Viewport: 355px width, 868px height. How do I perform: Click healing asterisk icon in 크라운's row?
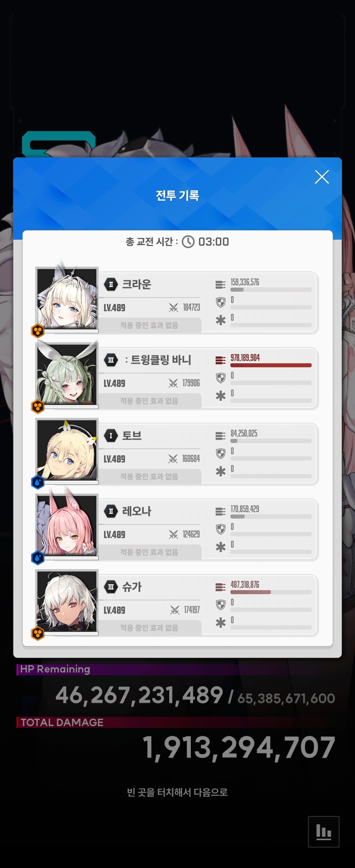pos(220,320)
